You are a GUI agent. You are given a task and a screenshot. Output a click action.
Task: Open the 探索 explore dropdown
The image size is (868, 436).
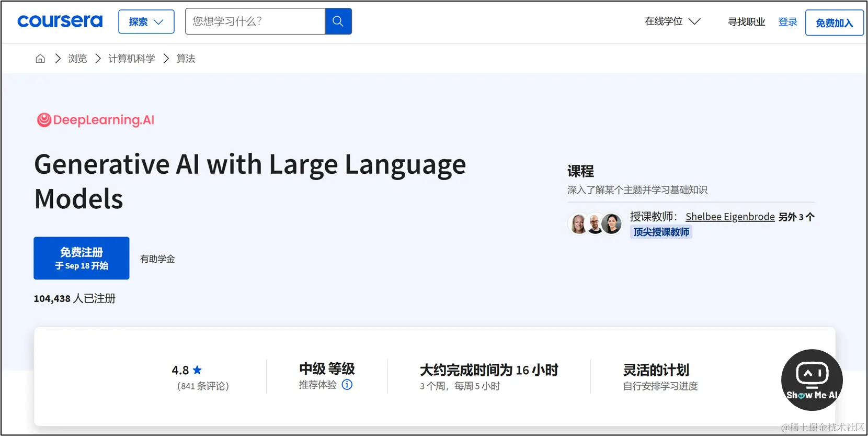(146, 22)
